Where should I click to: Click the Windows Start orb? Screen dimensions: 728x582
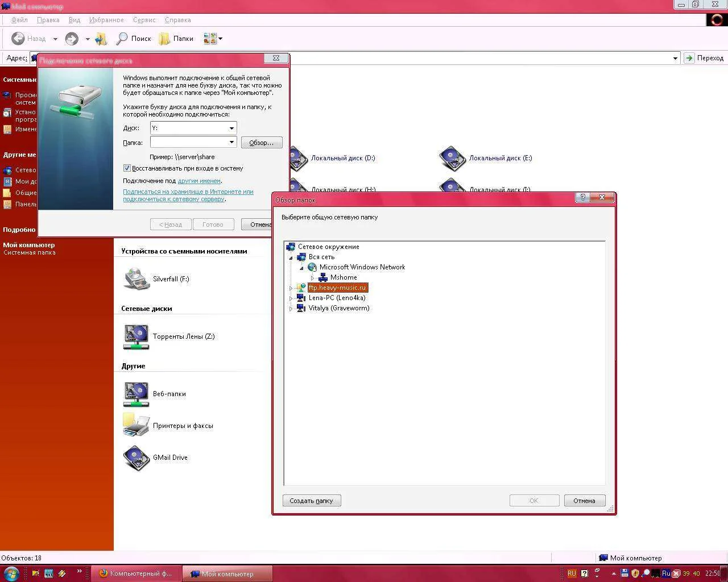tap(11, 573)
